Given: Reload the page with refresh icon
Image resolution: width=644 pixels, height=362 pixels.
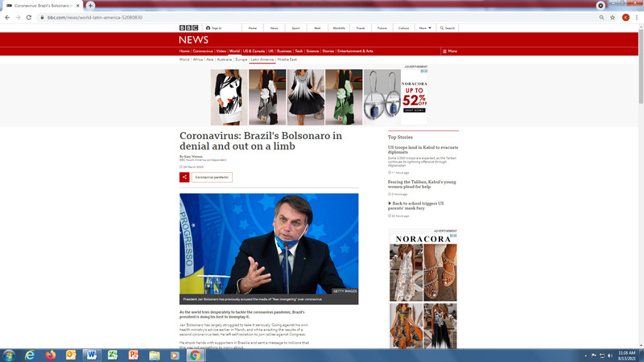Looking at the screenshot, I should [x=29, y=17].
